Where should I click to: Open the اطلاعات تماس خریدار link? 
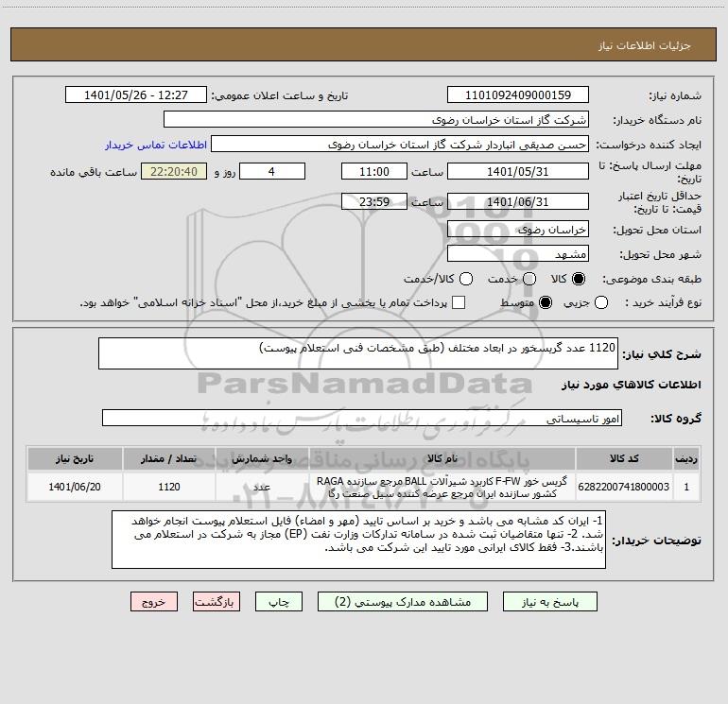(x=156, y=145)
